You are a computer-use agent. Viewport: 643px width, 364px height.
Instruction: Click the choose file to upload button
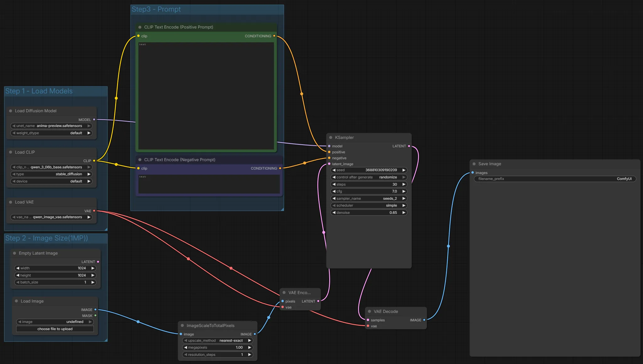55,329
